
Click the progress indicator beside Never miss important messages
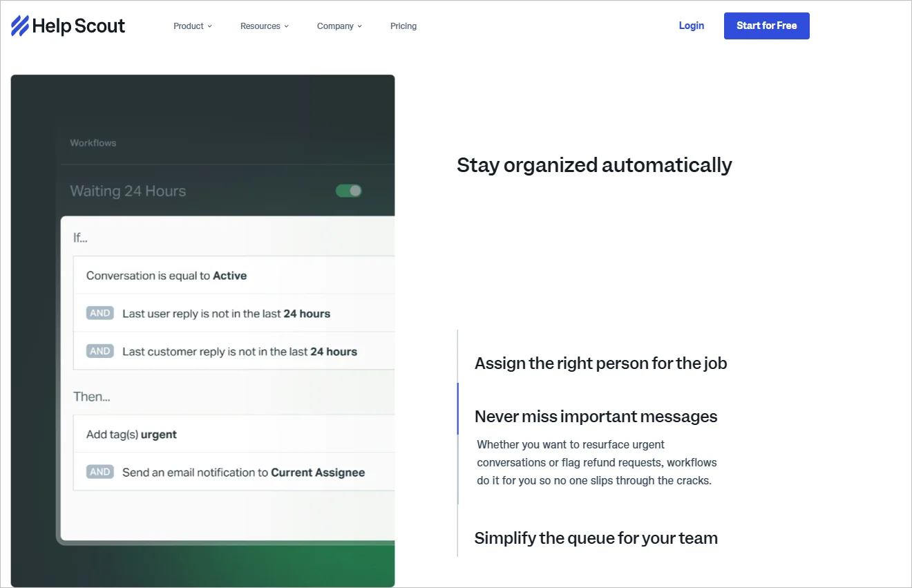pos(459,409)
